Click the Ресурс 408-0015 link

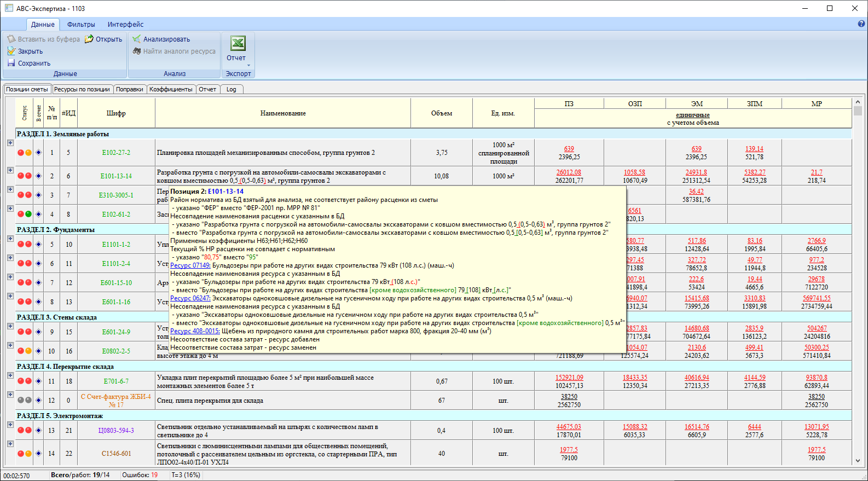tap(195, 331)
